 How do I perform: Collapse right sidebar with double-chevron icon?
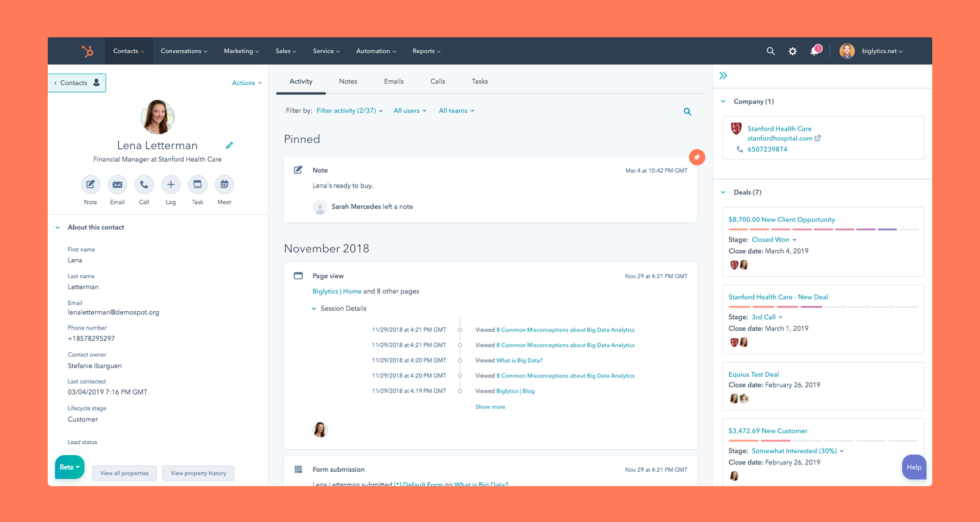[723, 76]
